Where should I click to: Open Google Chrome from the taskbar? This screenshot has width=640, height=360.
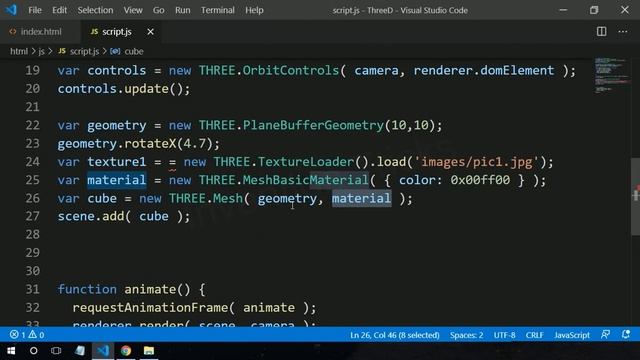pyautogui.click(x=126, y=351)
